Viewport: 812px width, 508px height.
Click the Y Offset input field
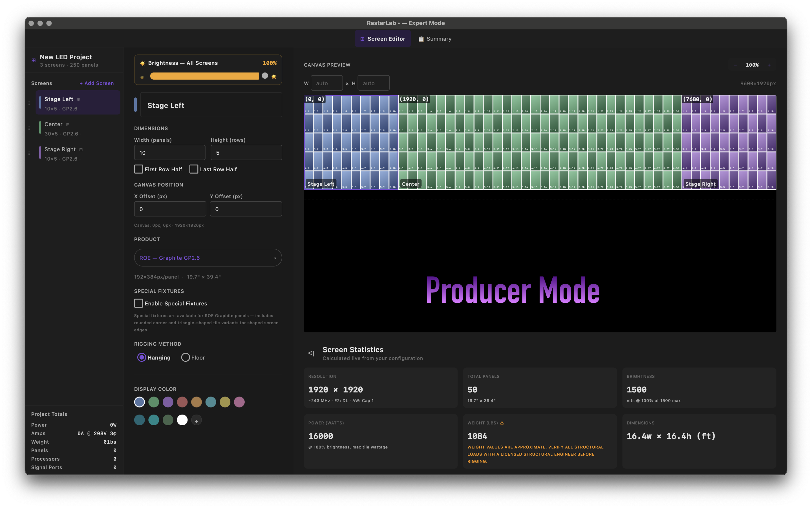tap(246, 209)
